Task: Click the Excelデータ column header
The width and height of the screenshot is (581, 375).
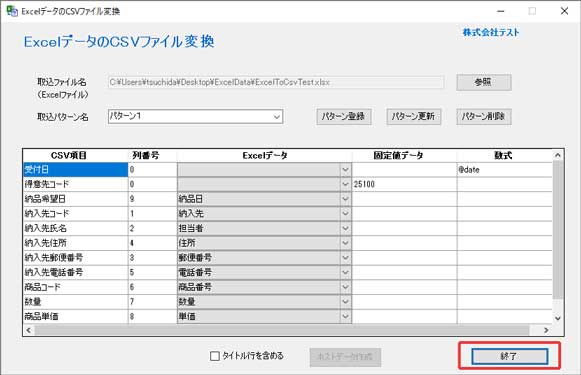Action: tap(265, 156)
